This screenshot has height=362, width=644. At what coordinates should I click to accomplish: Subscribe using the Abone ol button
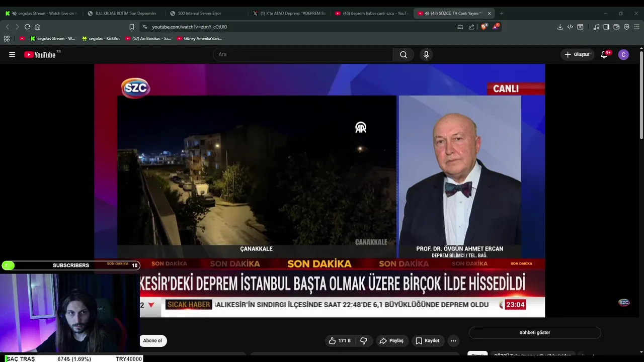(x=152, y=341)
